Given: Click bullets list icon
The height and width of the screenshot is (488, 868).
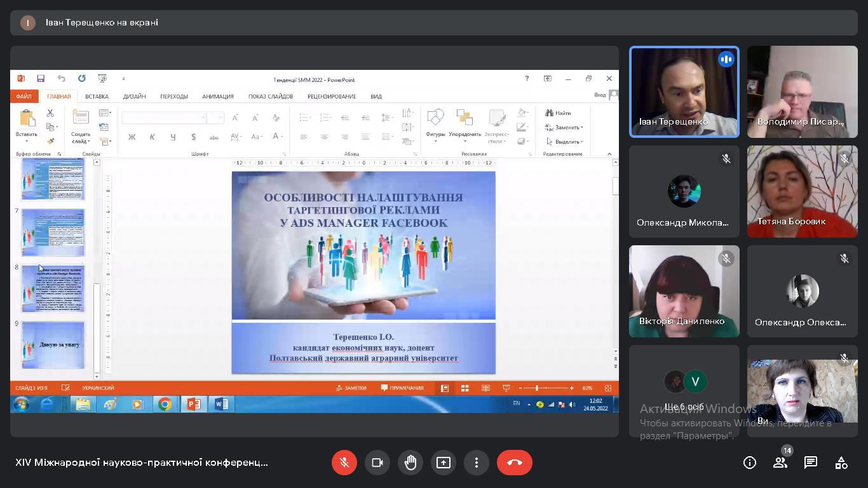Looking at the screenshot, I should click(305, 118).
